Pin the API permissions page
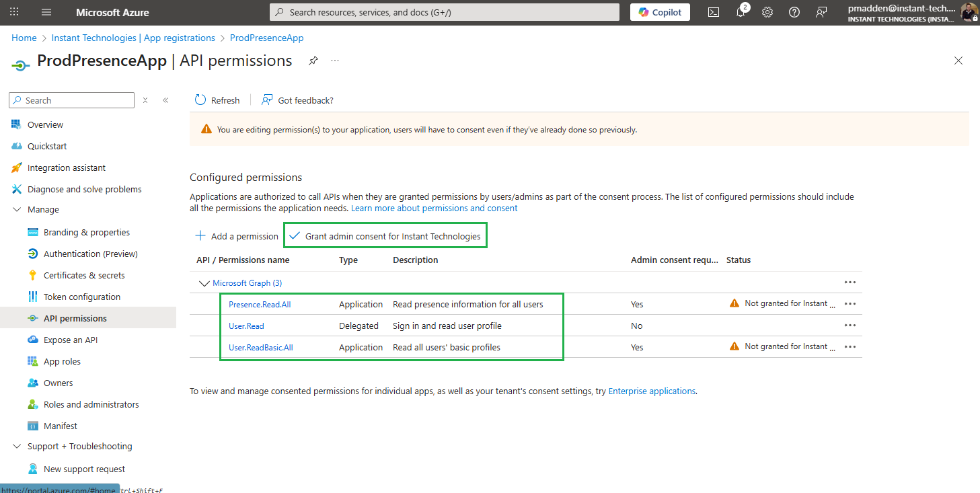The image size is (980, 493). (x=313, y=61)
